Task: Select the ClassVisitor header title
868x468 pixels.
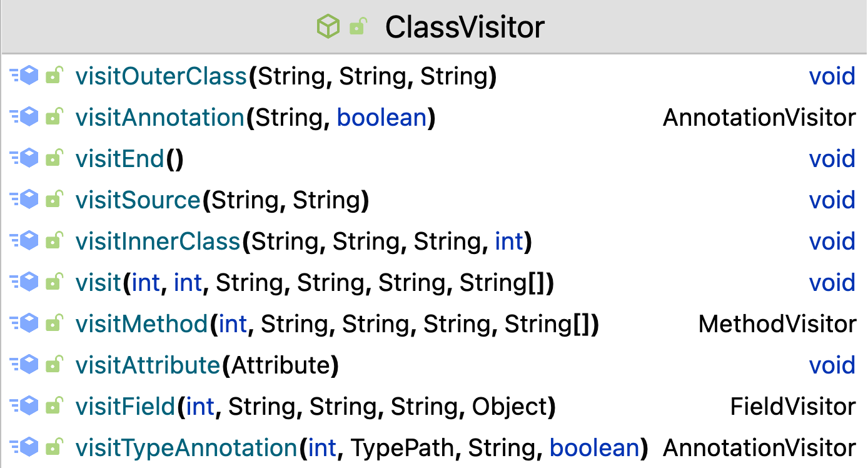Action: point(465,27)
